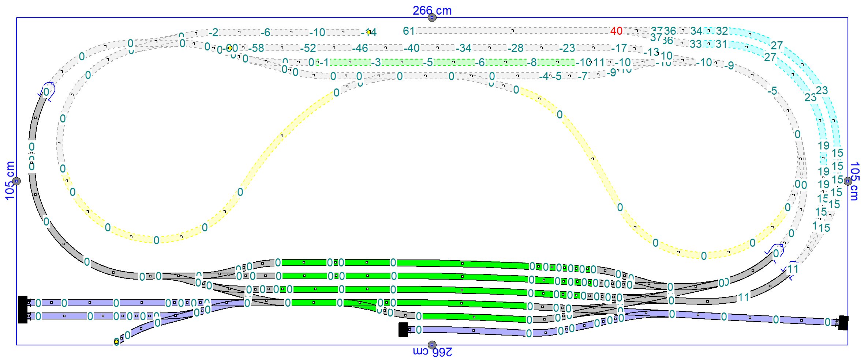Select the double buffer stop at far left

(x=23, y=309)
